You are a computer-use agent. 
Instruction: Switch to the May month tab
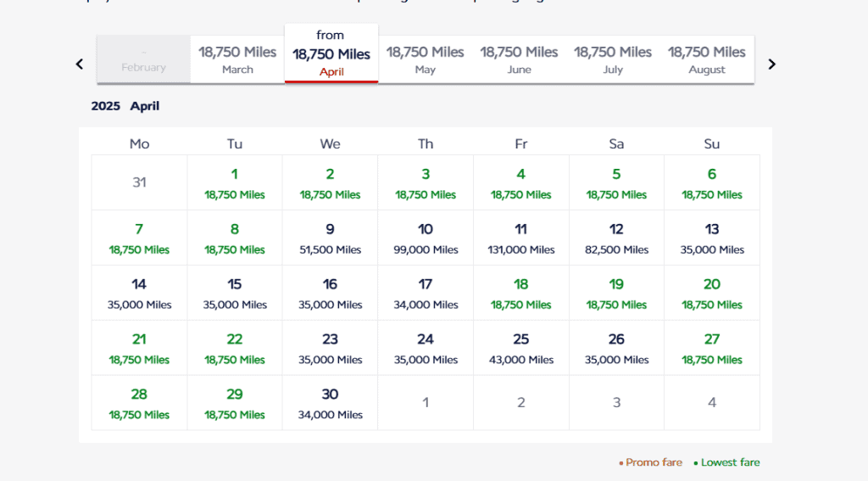click(x=425, y=59)
